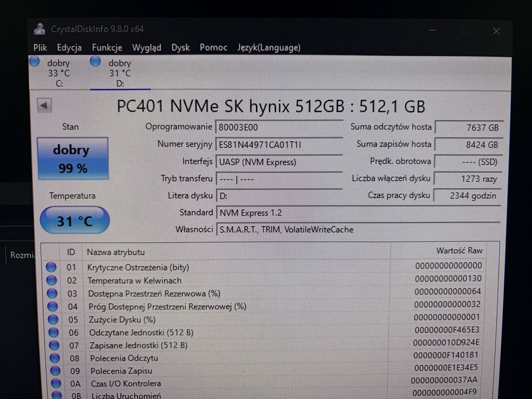Click the Czas pracy dysku value 2344 godzin

pos(467,196)
